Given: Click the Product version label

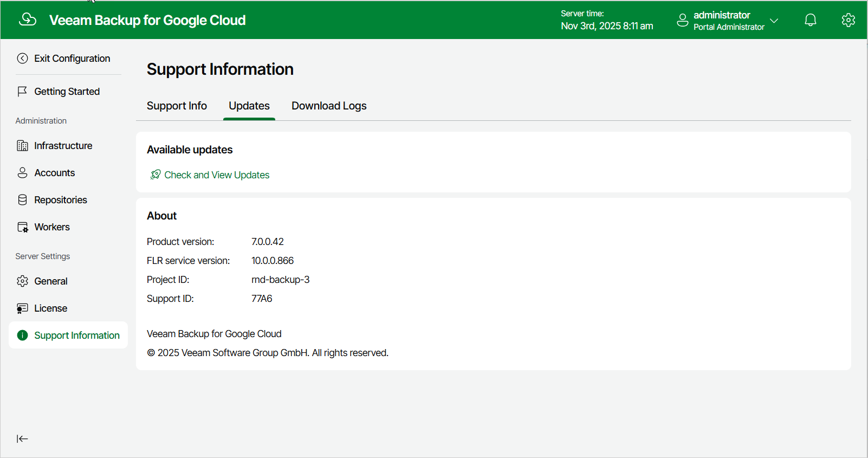Looking at the screenshot, I should [180, 242].
